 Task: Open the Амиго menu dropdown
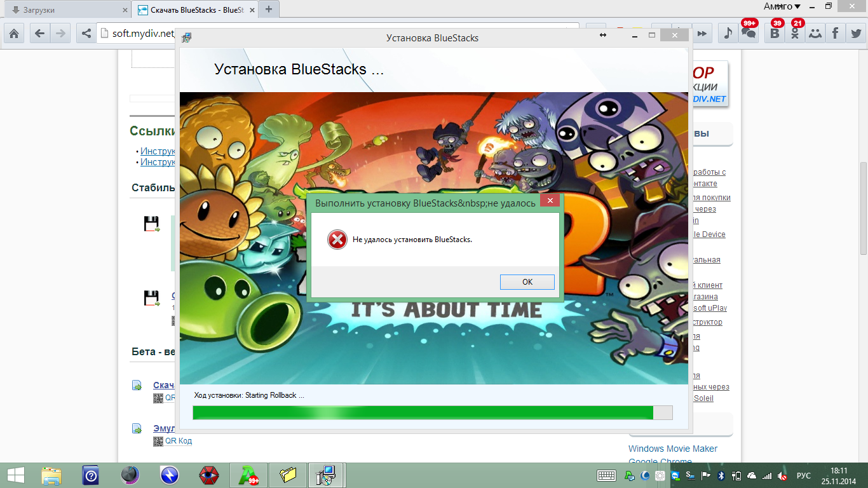[782, 6]
